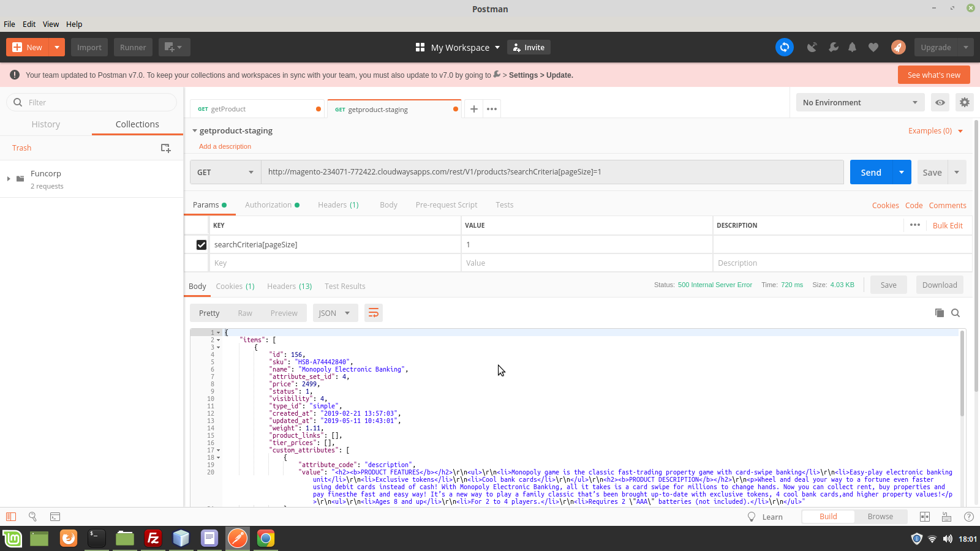The image size is (980, 551).
Task: Copy response body to clipboard
Action: coord(939,313)
